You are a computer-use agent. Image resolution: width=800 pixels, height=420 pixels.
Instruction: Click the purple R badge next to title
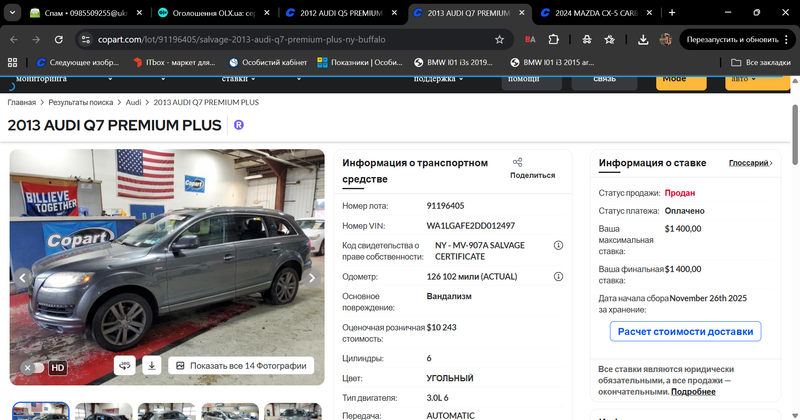coord(239,125)
